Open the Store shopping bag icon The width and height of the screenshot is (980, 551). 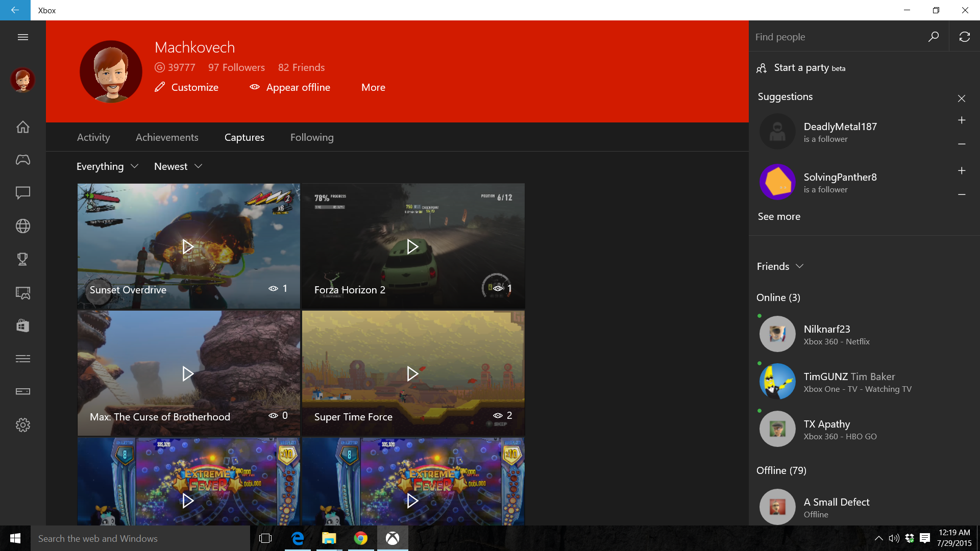23,325
